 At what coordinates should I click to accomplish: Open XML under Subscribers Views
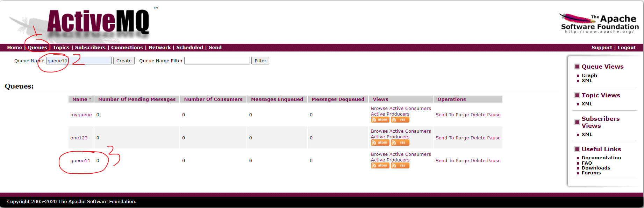[x=587, y=134]
